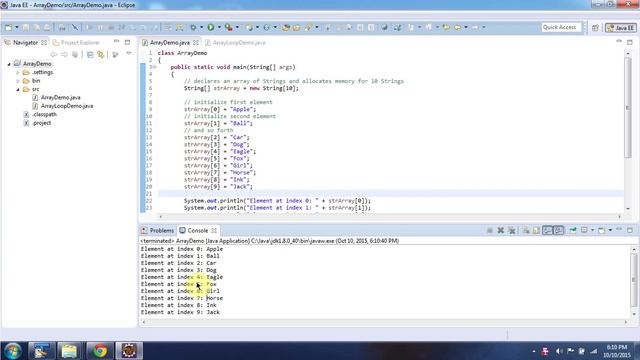640x360 pixels.
Task: Toggle Show Console When Standard Error Changes
Action: tap(559, 230)
